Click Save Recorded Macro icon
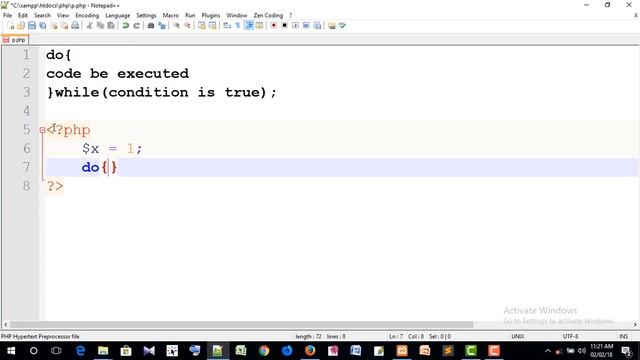The width and height of the screenshot is (640, 360). click(317, 26)
